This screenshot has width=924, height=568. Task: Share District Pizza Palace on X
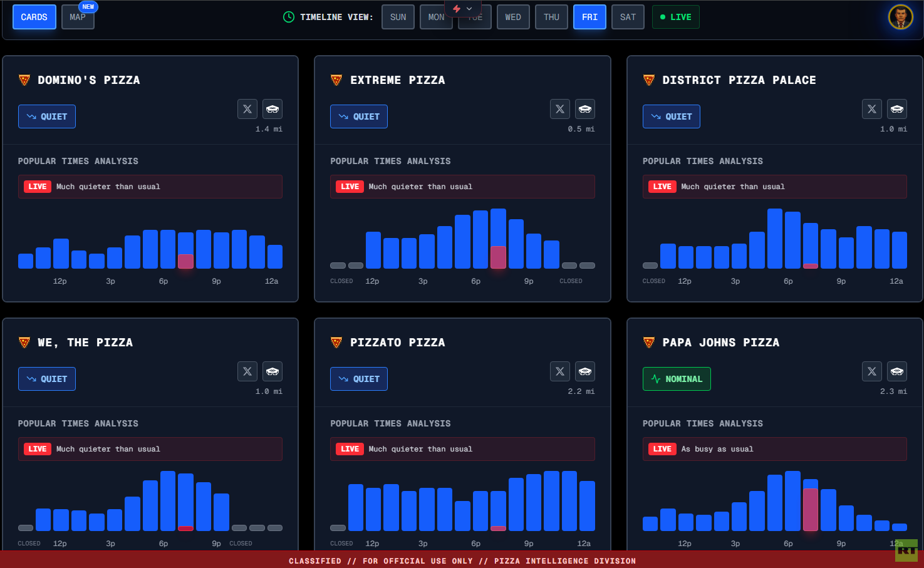pos(872,109)
